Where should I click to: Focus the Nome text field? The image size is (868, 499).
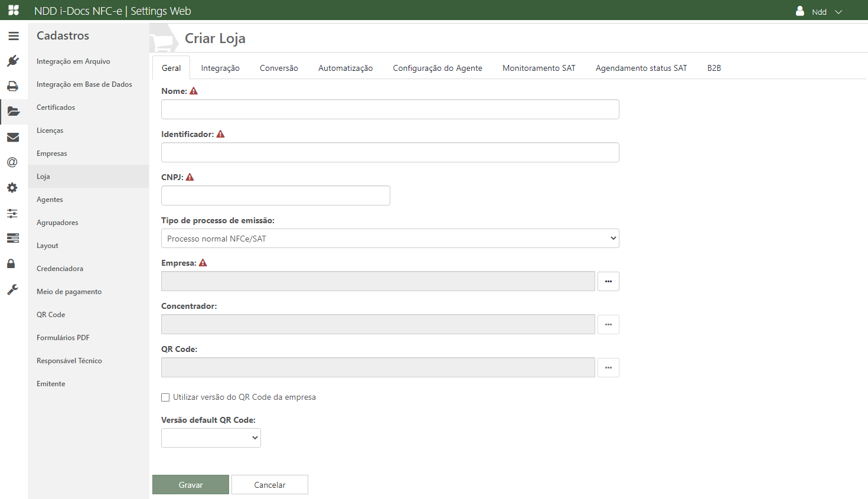[x=390, y=109]
